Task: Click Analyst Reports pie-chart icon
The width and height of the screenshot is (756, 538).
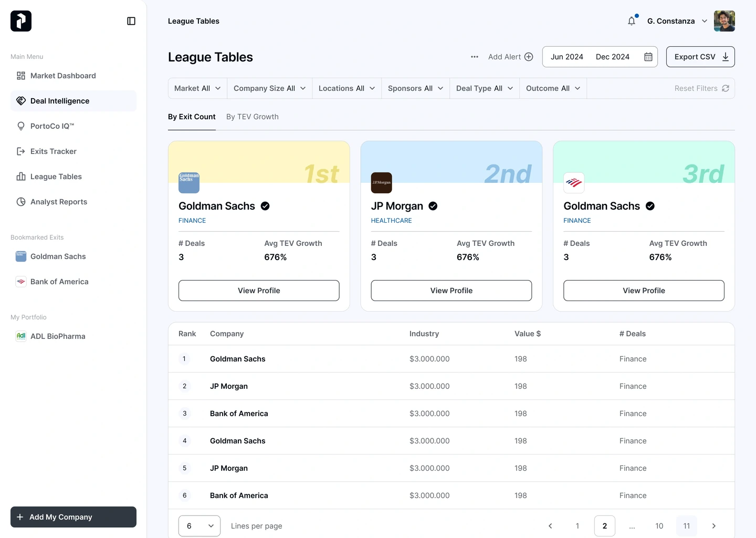Action: pos(21,202)
